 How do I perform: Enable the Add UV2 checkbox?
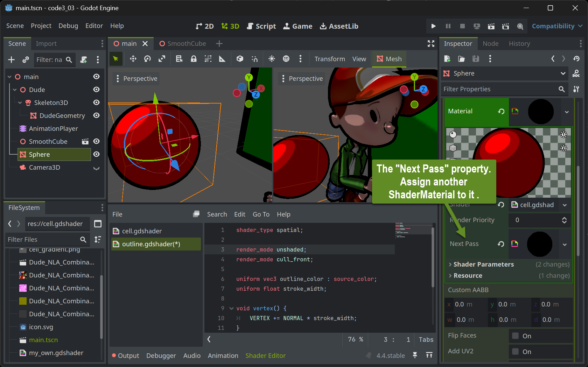[515, 352]
